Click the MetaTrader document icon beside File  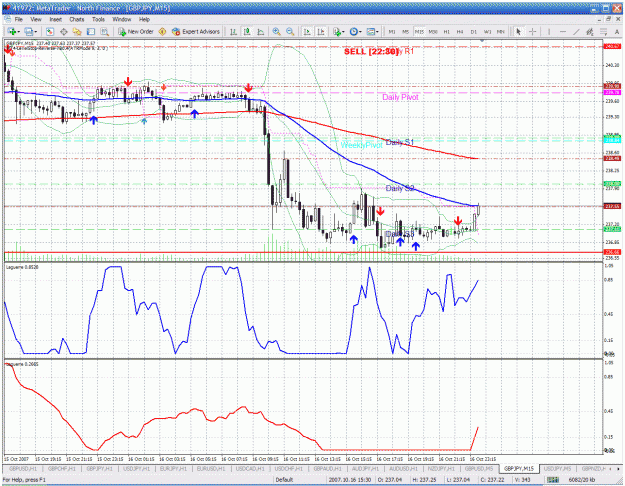click(7, 19)
